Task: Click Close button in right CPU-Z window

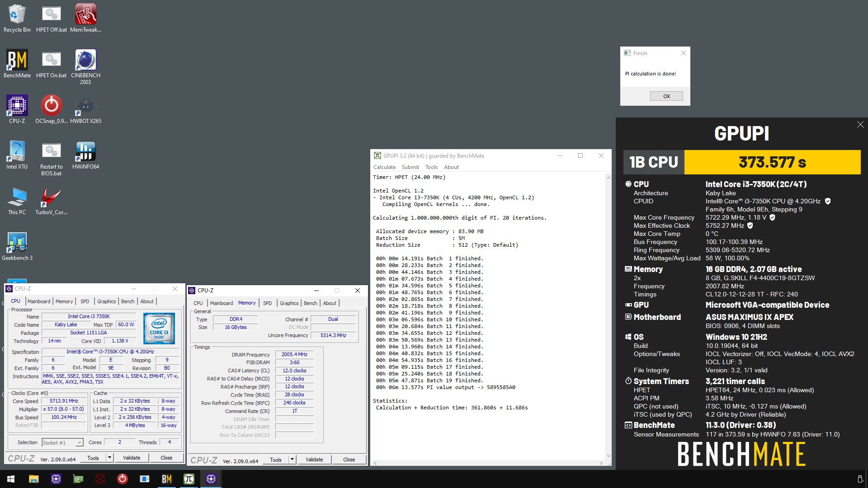Action: click(349, 460)
